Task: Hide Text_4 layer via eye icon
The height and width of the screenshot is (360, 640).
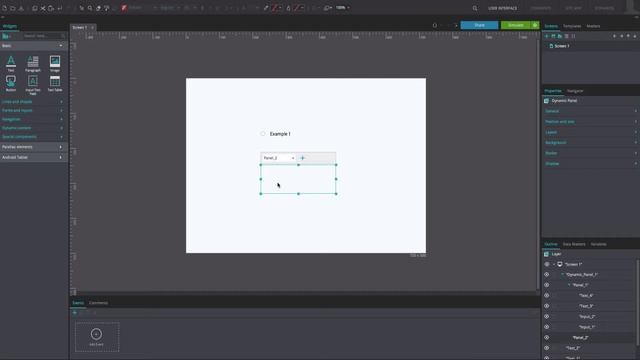Action: point(547,296)
